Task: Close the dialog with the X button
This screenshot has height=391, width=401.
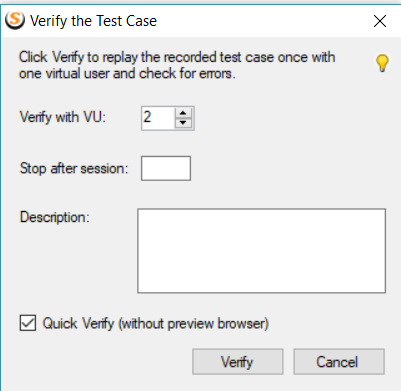Action: [380, 21]
